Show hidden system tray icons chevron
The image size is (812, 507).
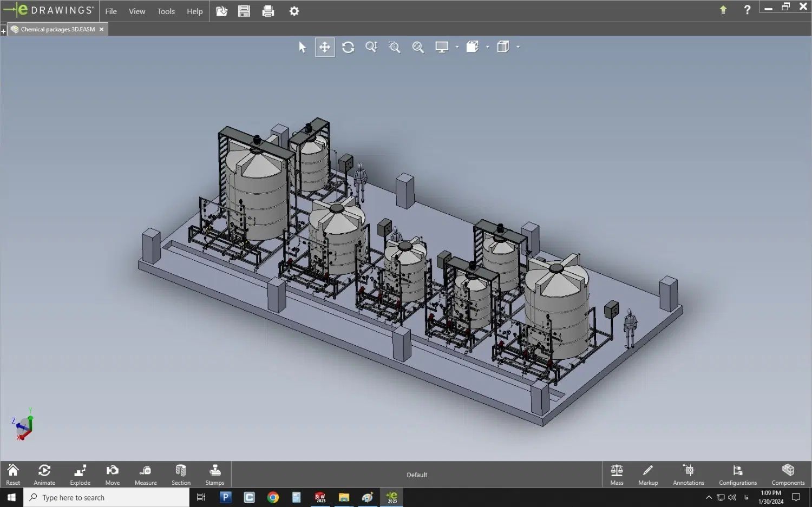[x=709, y=497]
